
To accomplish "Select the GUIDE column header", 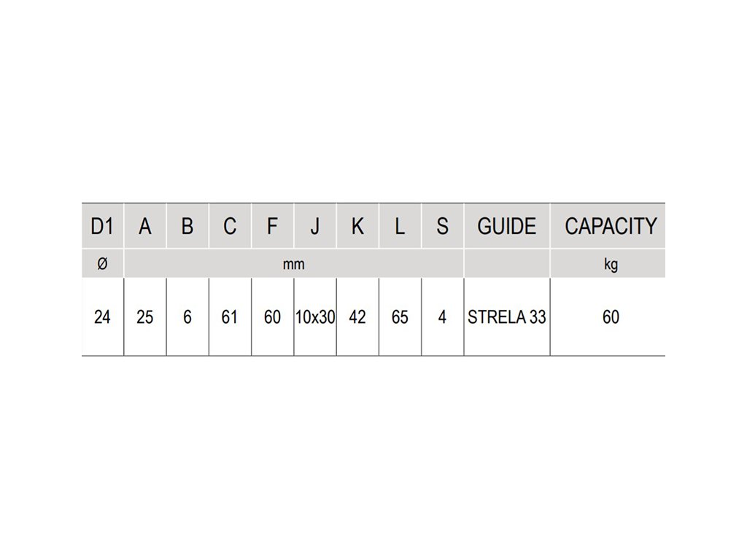I will click(x=507, y=226).
